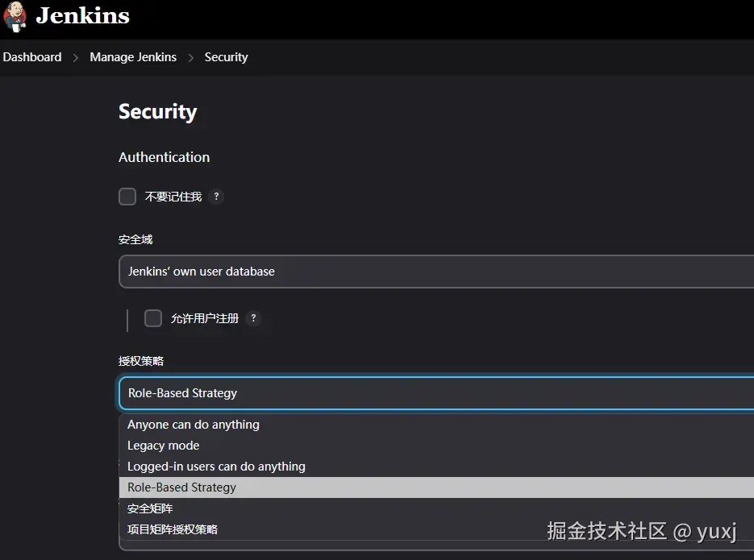The image size is (754, 560).
Task: Enable the 不要记住我 checkbox
Action: (127, 197)
